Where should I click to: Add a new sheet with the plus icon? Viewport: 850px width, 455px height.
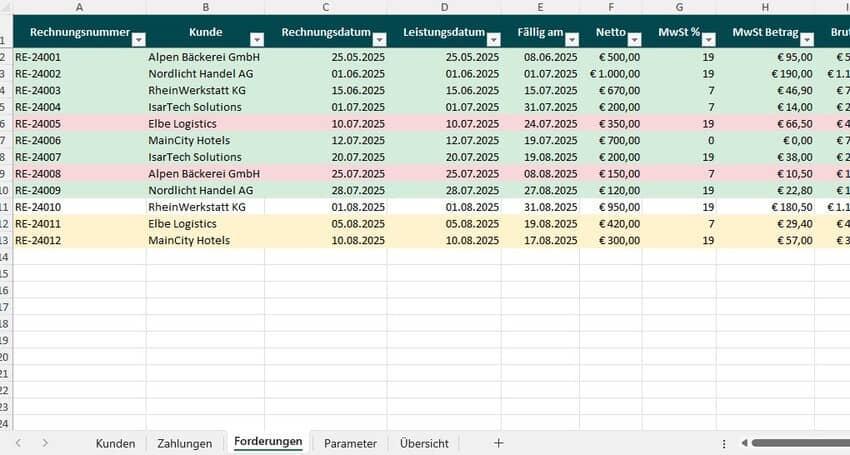(499, 443)
